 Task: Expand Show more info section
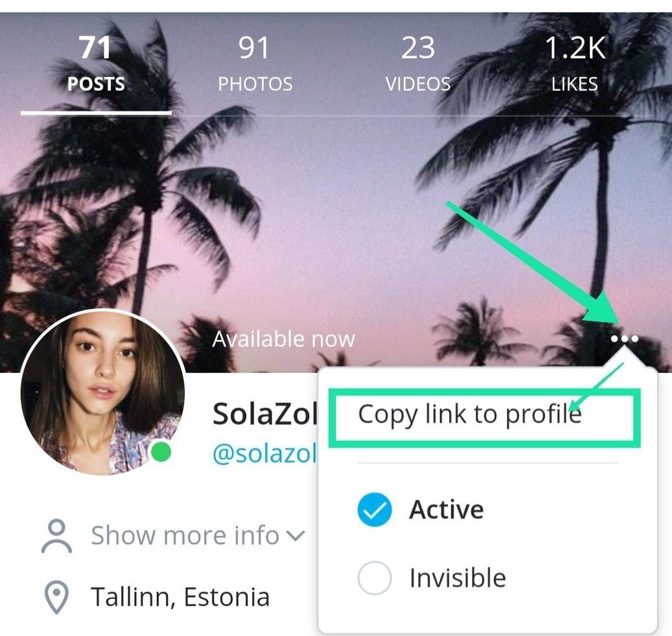coord(185,536)
